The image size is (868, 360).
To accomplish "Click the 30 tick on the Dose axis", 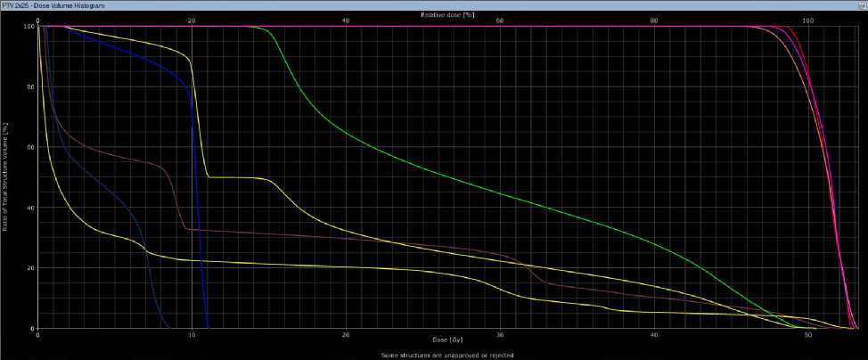I will 500,334.
